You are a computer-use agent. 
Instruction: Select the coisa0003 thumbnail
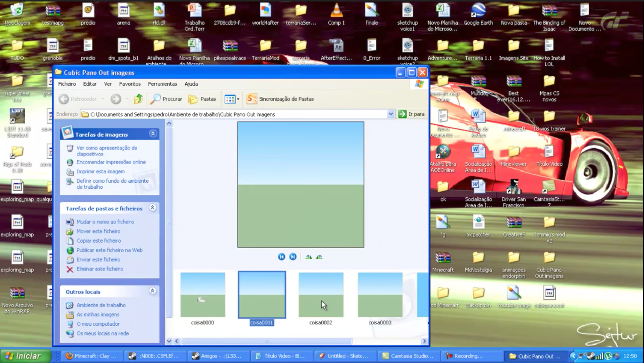point(380,295)
